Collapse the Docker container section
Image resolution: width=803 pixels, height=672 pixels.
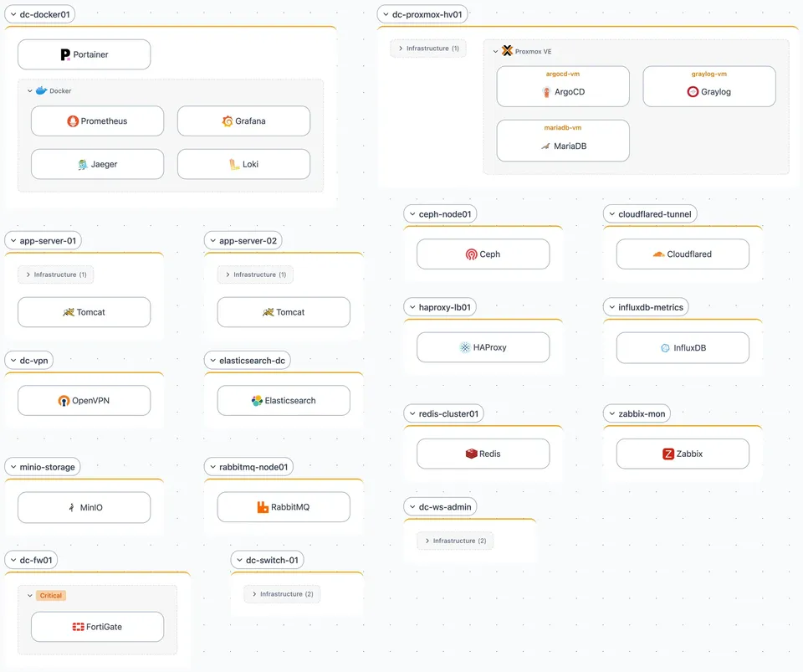pos(30,90)
